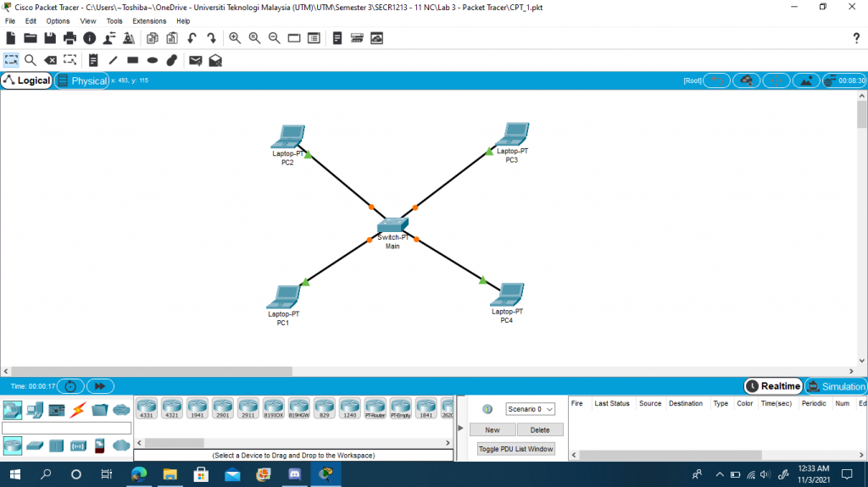Select the Inspect magnifier tool
This screenshot has height=487, width=868.
click(30, 60)
